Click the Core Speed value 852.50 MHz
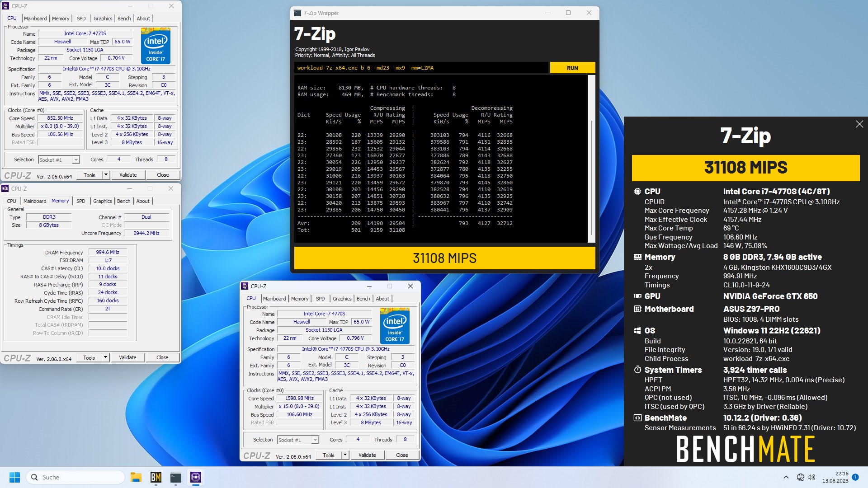The height and width of the screenshot is (488, 868). (x=60, y=118)
